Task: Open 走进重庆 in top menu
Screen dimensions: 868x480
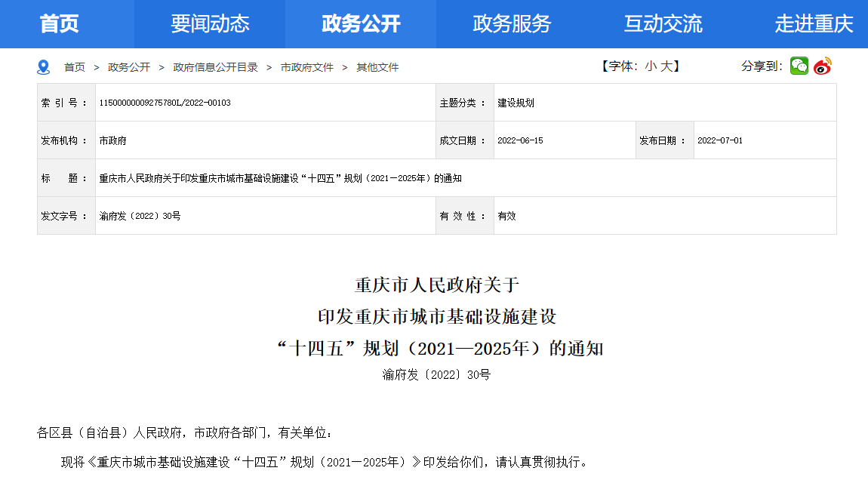Action: [x=814, y=24]
